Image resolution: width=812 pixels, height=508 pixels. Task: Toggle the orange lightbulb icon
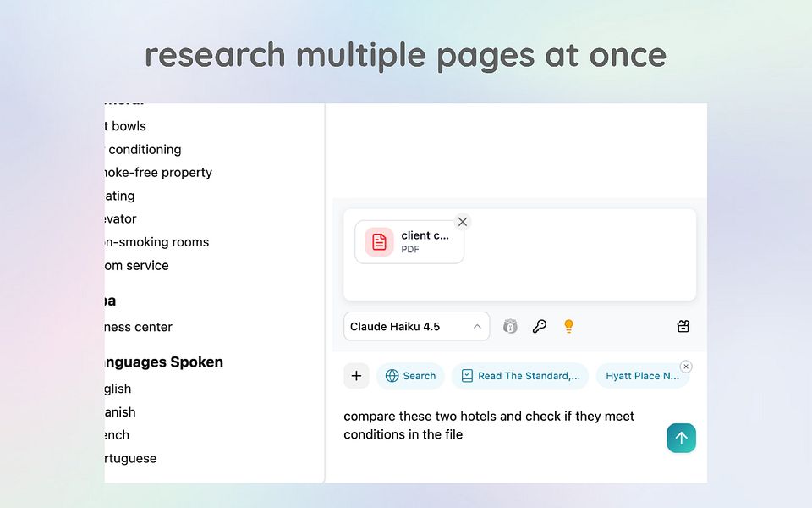568,326
